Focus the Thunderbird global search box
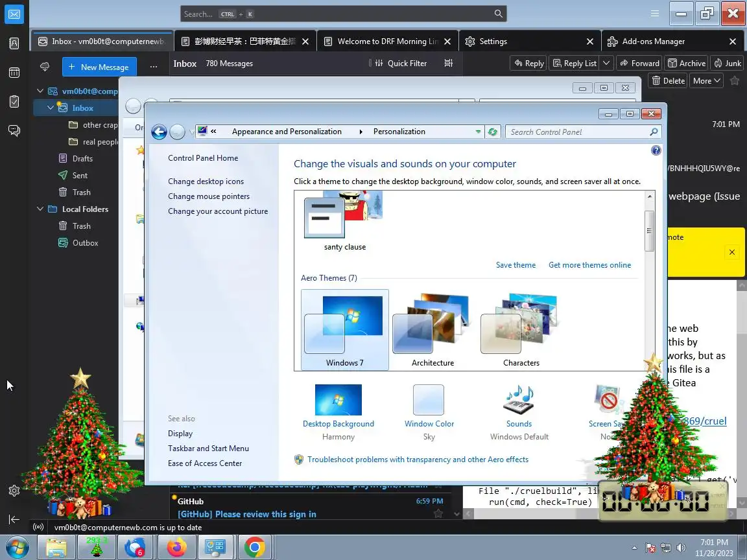 pyautogui.click(x=343, y=14)
